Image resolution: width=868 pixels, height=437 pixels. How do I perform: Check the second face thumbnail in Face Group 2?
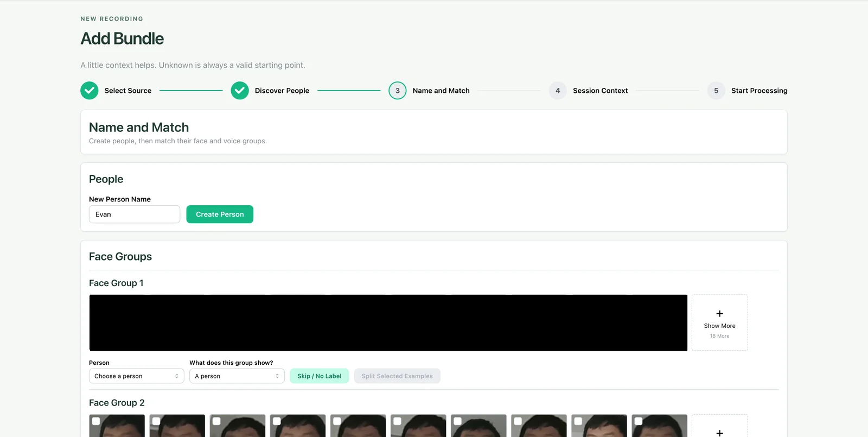tap(156, 421)
